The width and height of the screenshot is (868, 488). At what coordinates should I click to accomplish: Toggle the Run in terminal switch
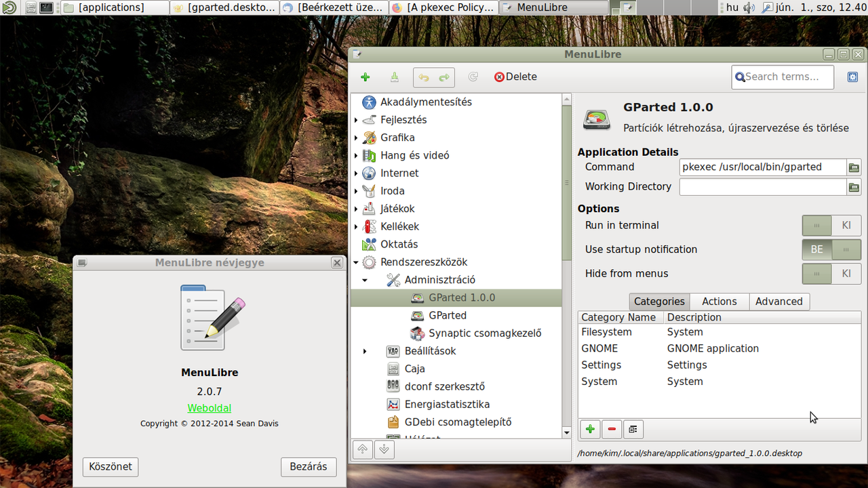831,226
